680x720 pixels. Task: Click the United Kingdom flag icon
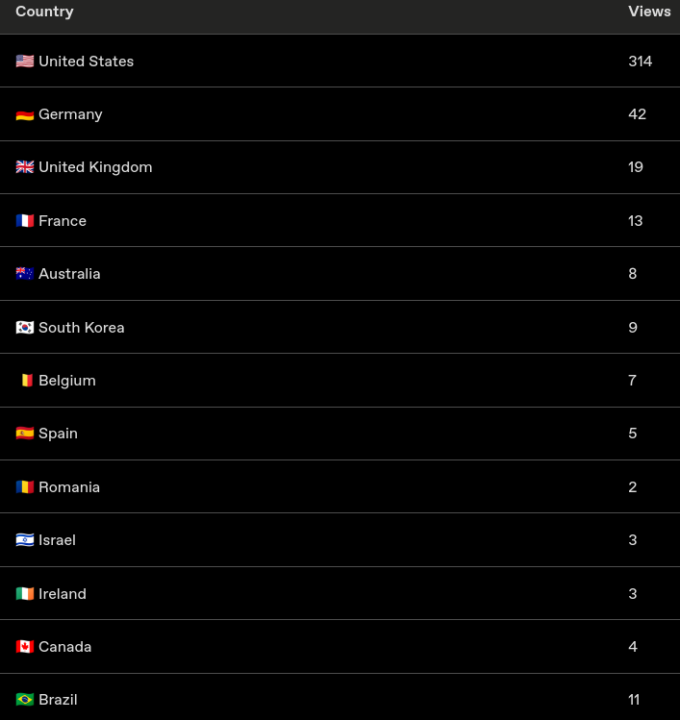tap(25, 168)
